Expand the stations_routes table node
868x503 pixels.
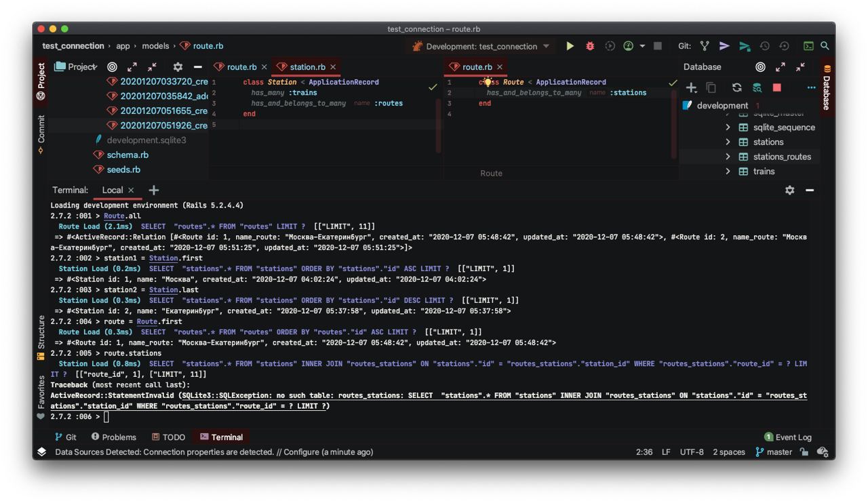(x=728, y=157)
